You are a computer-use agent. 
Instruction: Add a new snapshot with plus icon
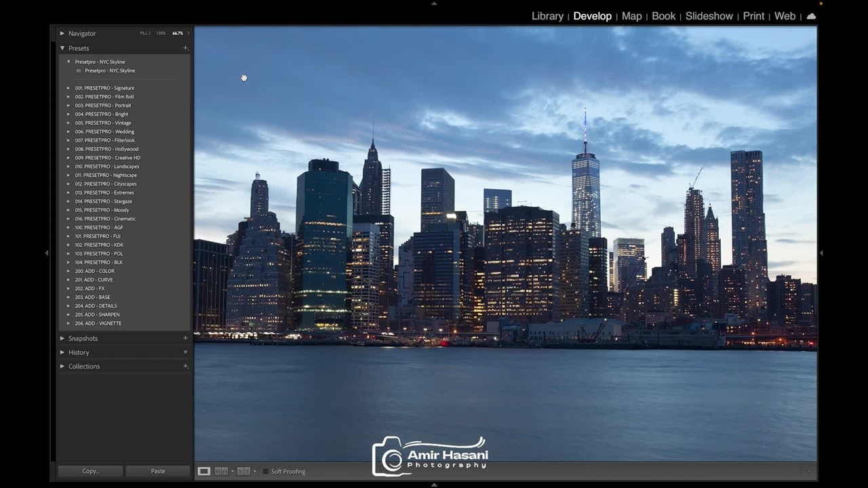tap(185, 338)
